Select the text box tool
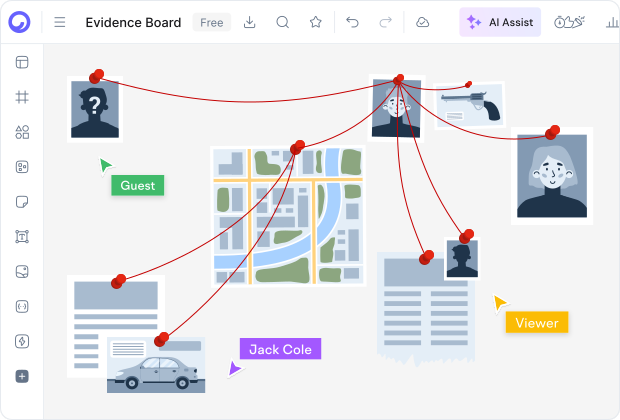The width and height of the screenshot is (620, 420). pyautogui.click(x=22, y=237)
